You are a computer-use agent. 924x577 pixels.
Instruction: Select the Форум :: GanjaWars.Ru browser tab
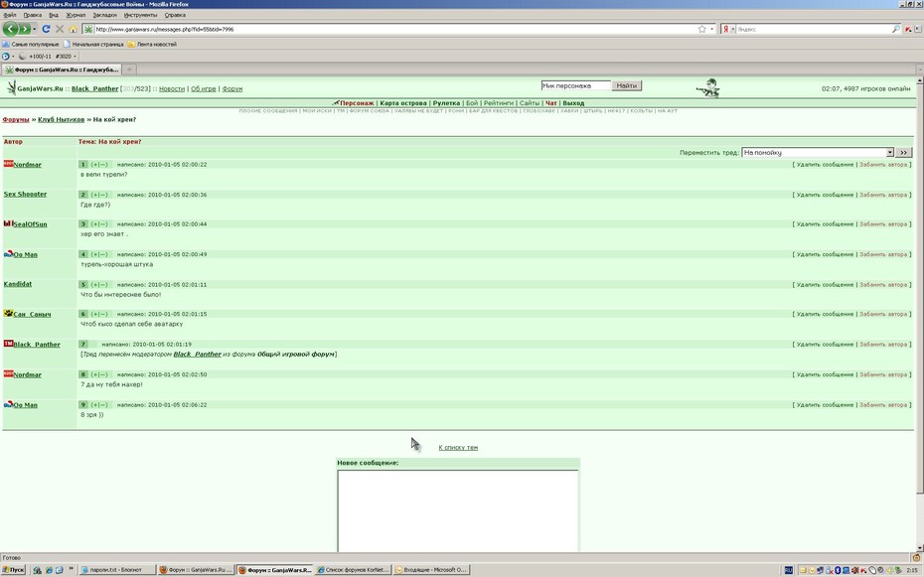click(x=62, y=70)
